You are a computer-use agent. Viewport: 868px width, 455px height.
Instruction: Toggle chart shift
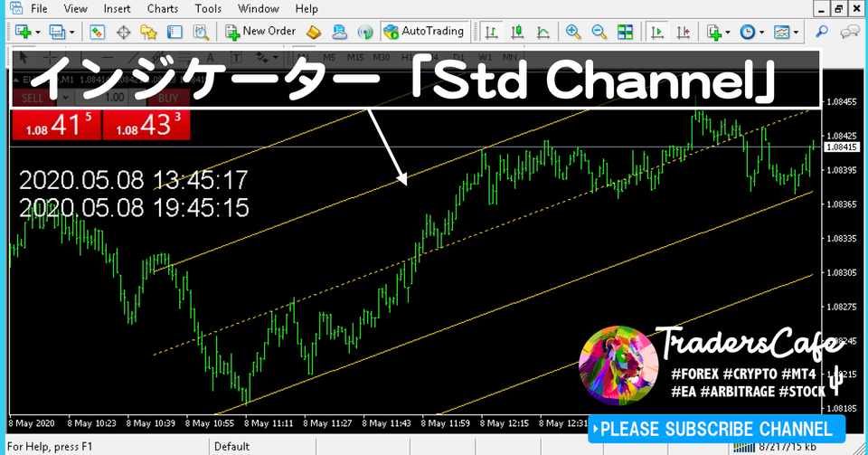coord(684,32)
